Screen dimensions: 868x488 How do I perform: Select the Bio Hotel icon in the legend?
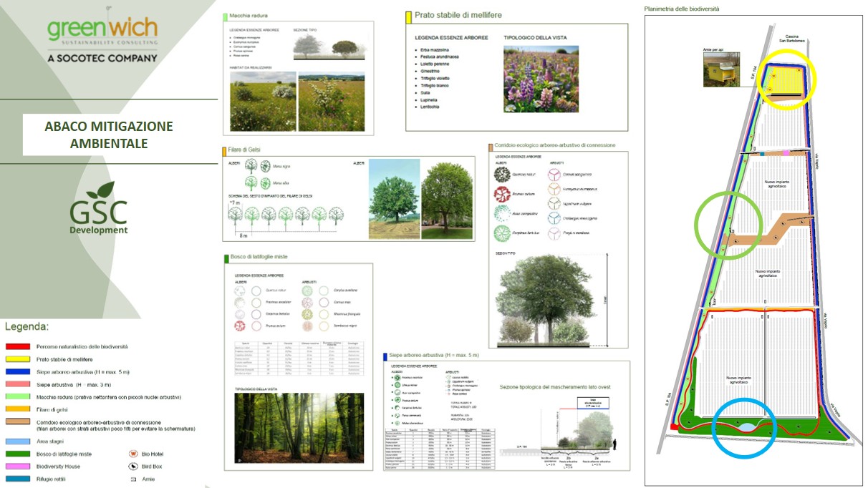133,454
